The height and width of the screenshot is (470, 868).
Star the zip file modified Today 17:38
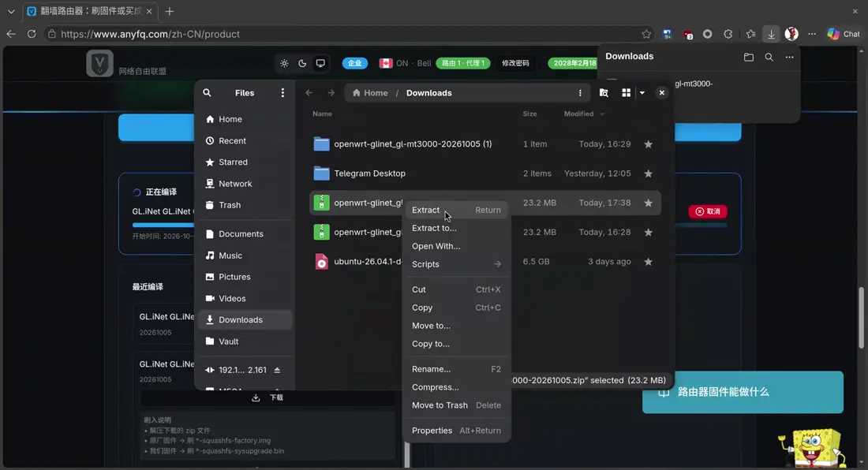click(x=648, y=203)
